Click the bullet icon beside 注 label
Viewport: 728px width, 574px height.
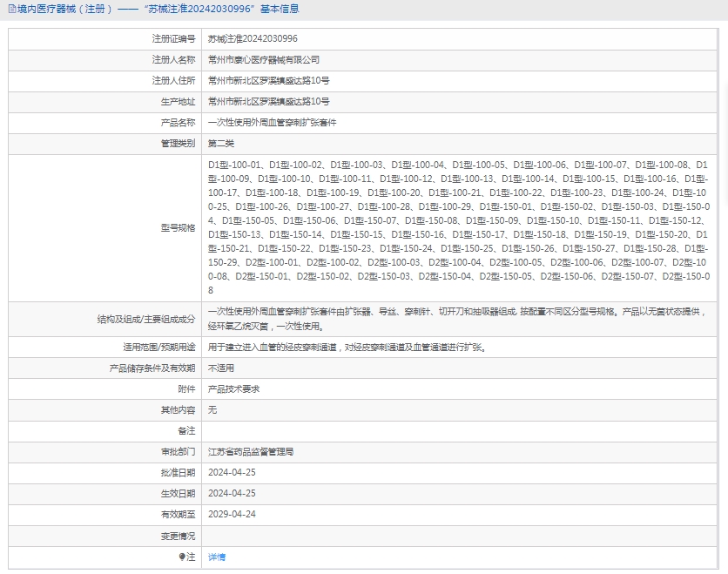pos(182,557)
